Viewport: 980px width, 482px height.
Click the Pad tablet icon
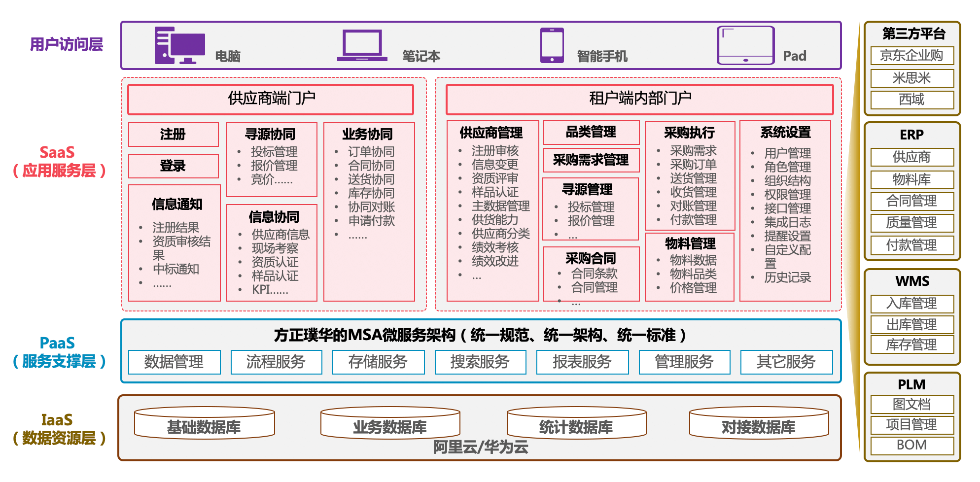pyautogui.click(x=745, y=45)
